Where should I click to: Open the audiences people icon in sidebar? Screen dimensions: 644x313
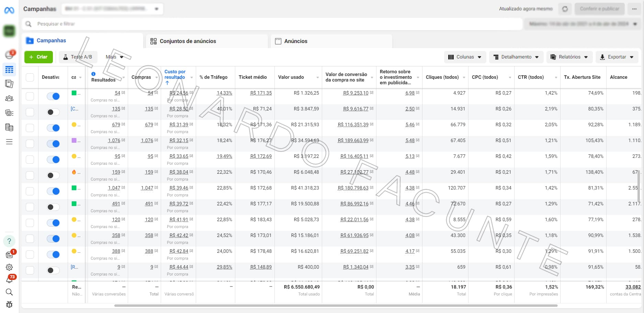pyautogui.click(x=9, y=98)
